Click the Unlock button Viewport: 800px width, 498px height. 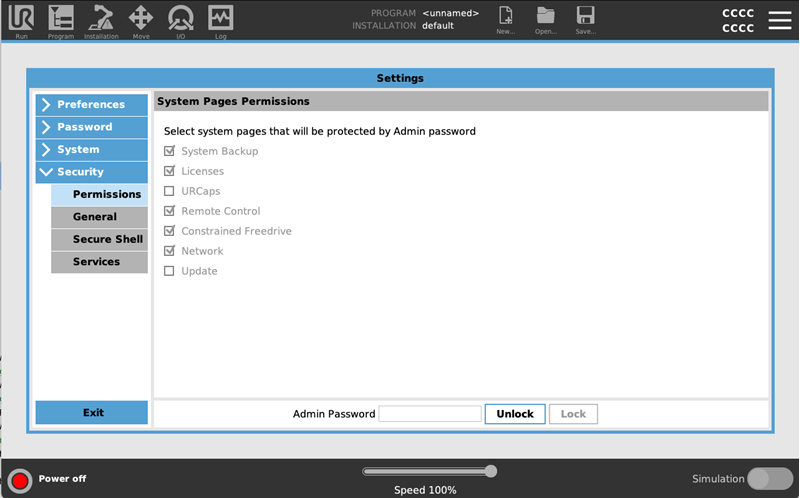tap(515, 414)
